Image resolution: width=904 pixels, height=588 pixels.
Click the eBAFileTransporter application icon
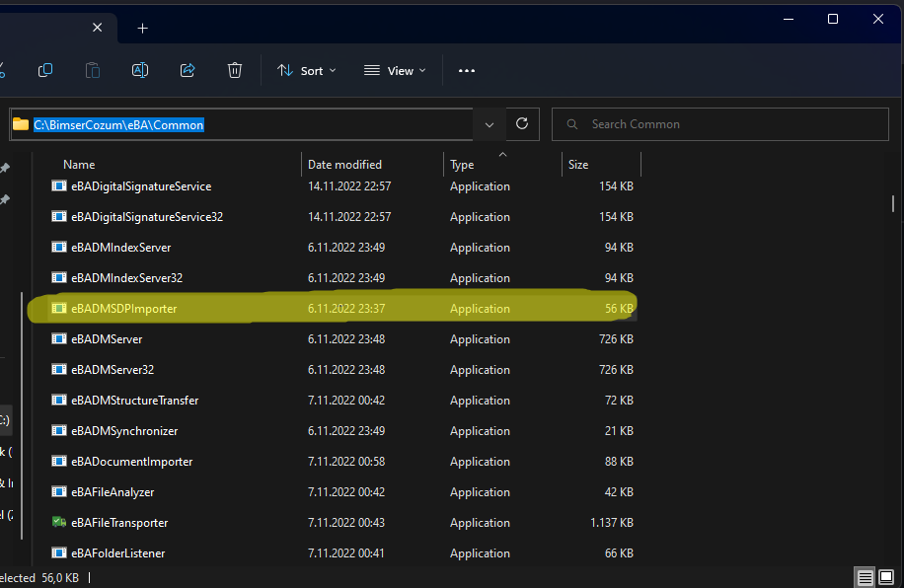tap(59, 523)
